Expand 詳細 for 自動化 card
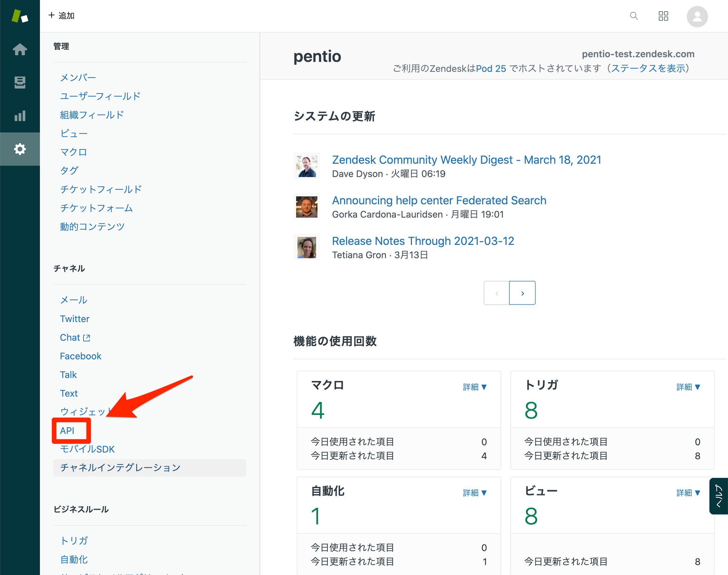Viewport: 728px width, 575px height. tap(474, 492)
